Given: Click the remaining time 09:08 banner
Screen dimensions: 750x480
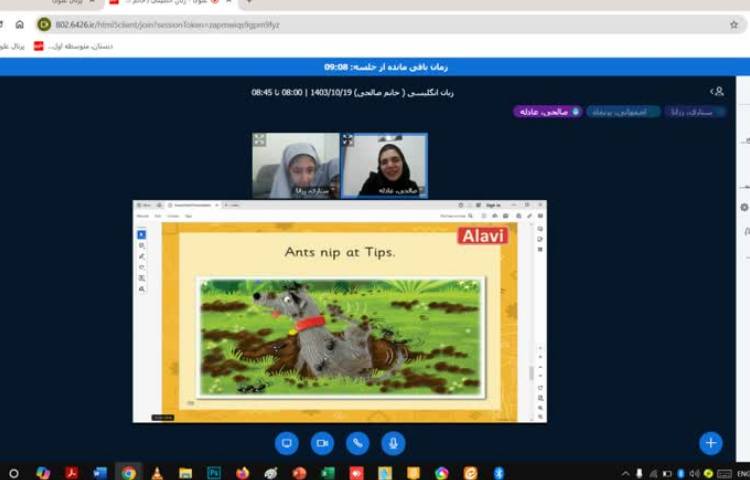Looking at the screenshot, I should tap(386, 67).
